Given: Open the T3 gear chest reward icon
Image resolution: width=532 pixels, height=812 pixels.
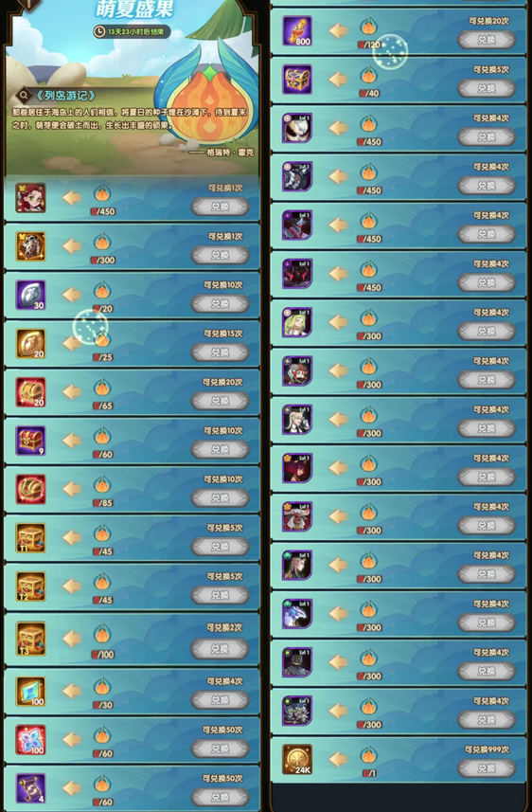Looking at the screenshot, I should click(30, 639).
